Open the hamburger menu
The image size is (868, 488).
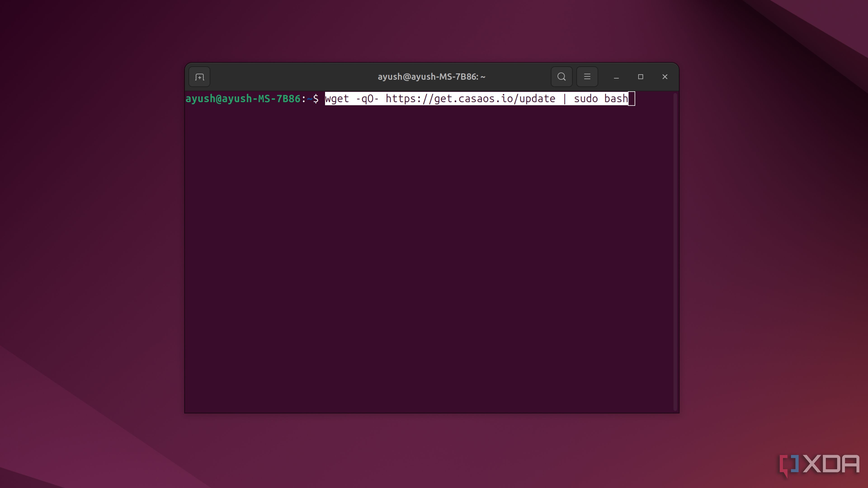587,77
